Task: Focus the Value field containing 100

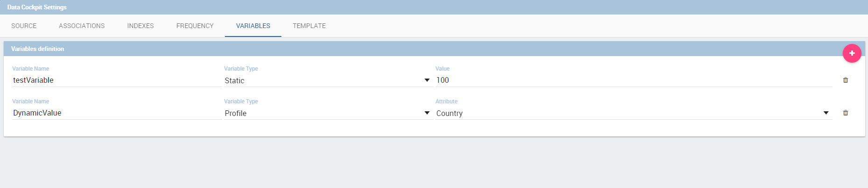Action: [x=634, y=80]
